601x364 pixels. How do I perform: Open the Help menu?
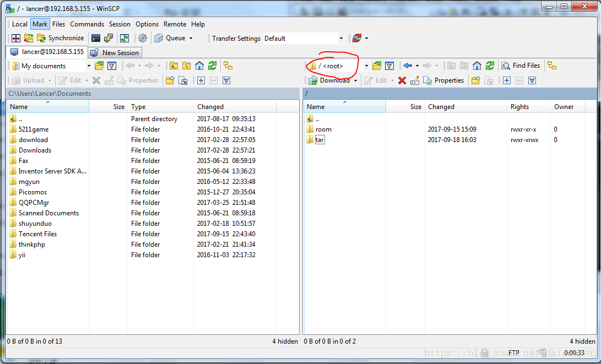(x=198, y=24)
